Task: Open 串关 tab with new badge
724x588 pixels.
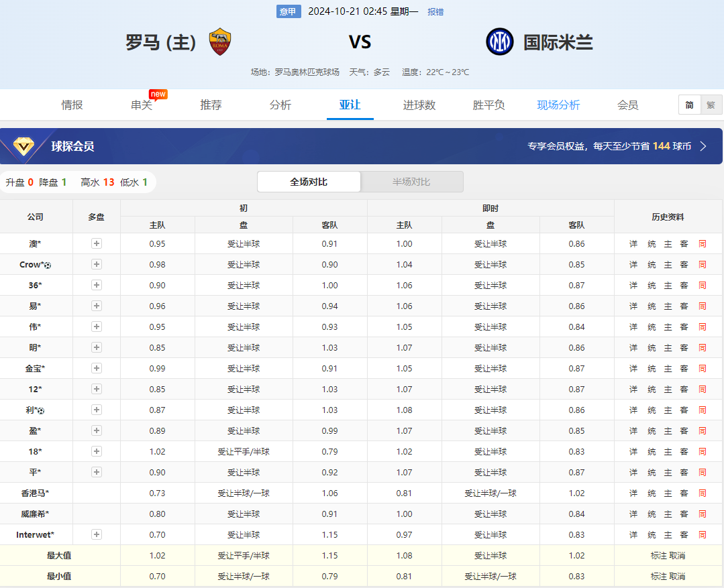Action: [x=142, y=105]
